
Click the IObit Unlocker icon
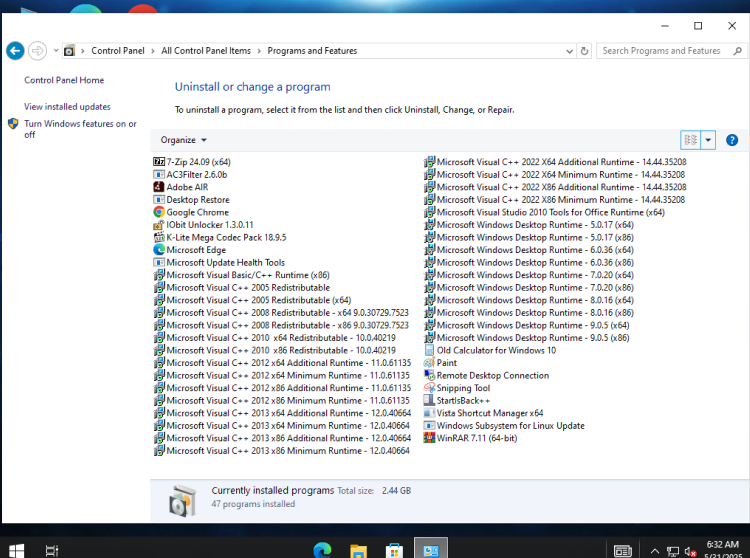click(159, 225)
